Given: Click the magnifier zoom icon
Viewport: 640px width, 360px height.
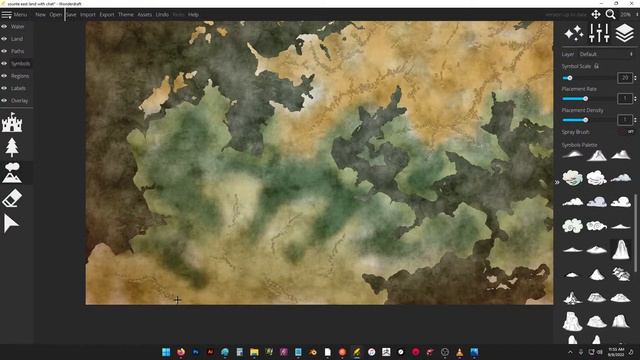Looking at the screenshot, I should pos(610,15).
